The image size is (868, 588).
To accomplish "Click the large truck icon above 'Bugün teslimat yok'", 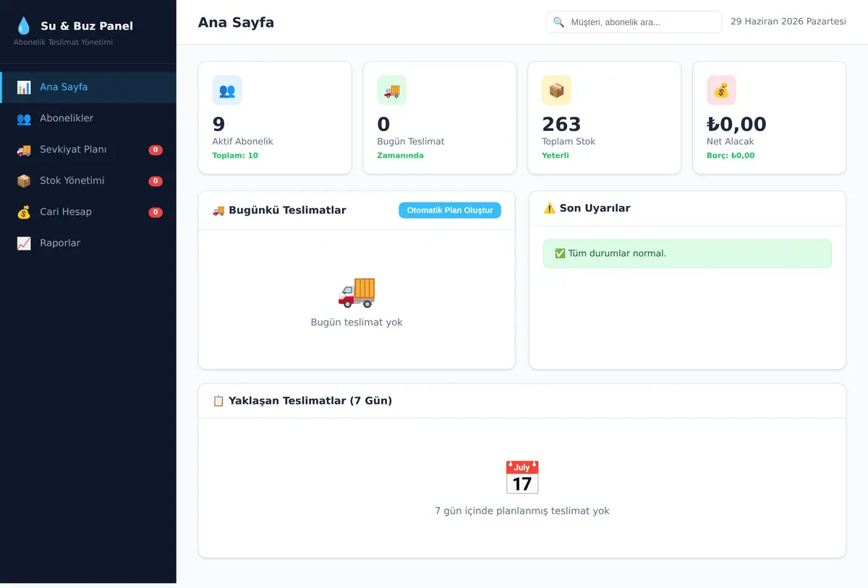I will click(x=357, y=291).
